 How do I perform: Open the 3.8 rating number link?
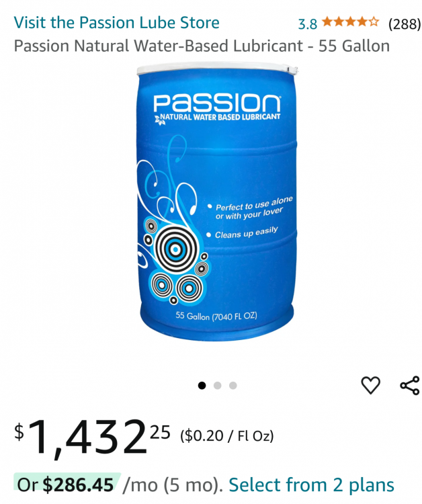(307, 24)
